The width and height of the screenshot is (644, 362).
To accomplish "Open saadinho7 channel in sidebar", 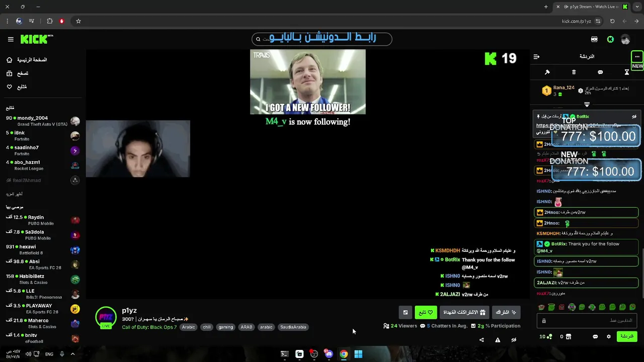I will pos(43,150).
